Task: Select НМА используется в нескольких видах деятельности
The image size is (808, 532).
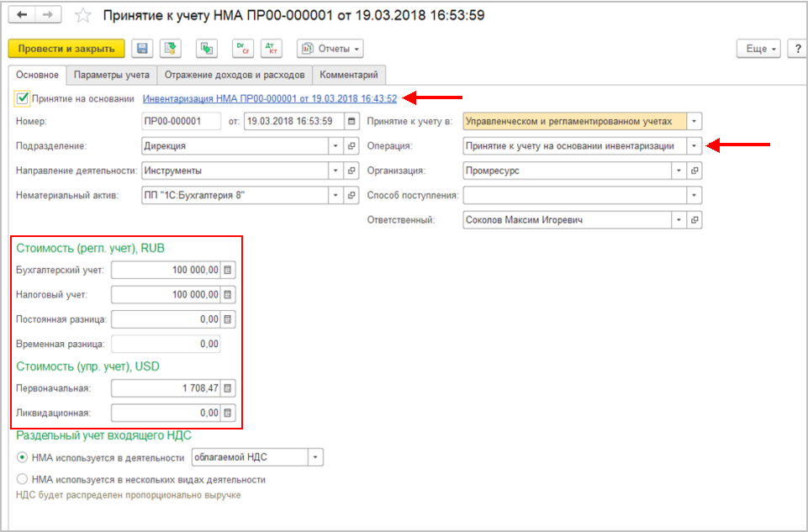Action: [22, 479]
